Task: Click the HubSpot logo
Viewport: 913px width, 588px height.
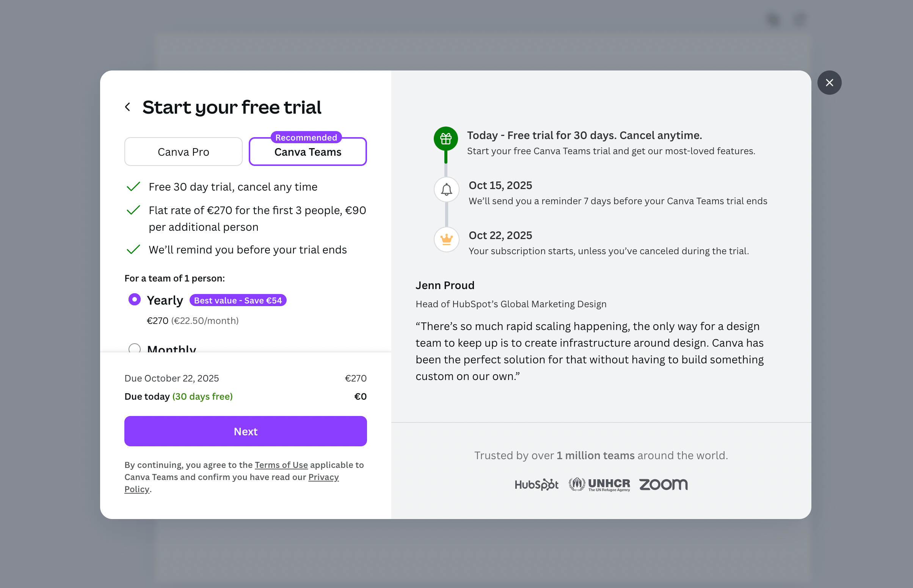Action: (537, 484)
